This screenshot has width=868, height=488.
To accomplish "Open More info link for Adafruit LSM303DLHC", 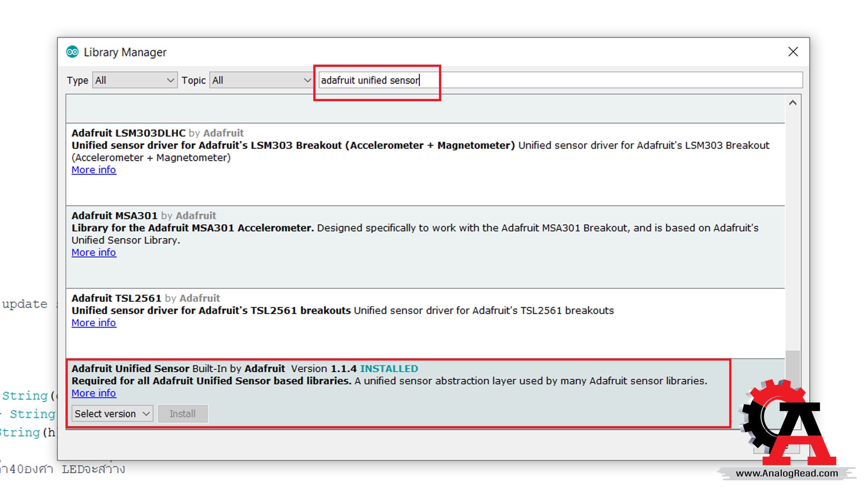I will 94,170.
